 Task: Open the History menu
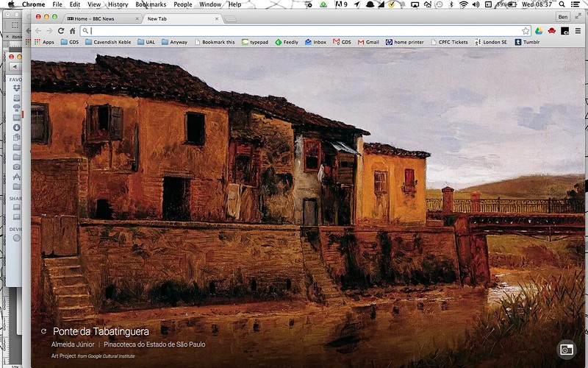click(118, 4)
